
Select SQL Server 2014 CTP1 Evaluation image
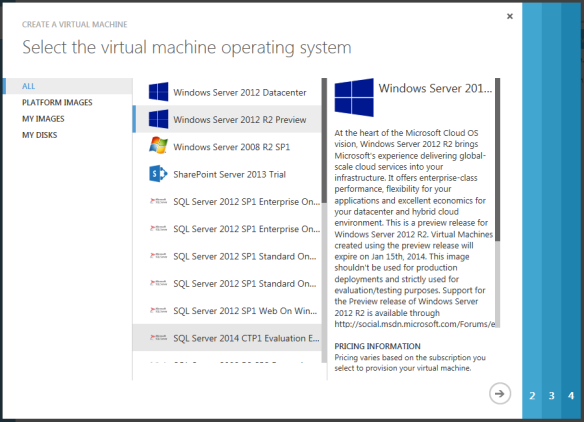point(227,337)
